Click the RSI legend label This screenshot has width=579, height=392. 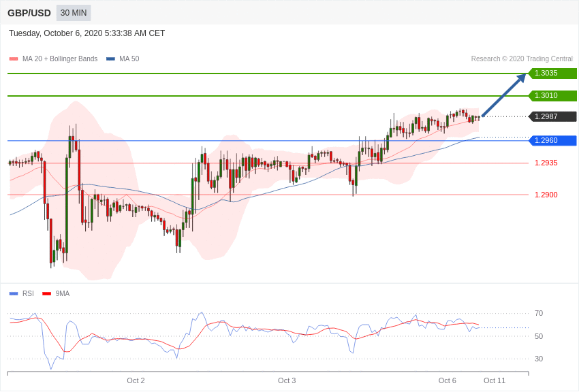coord(28,293)
